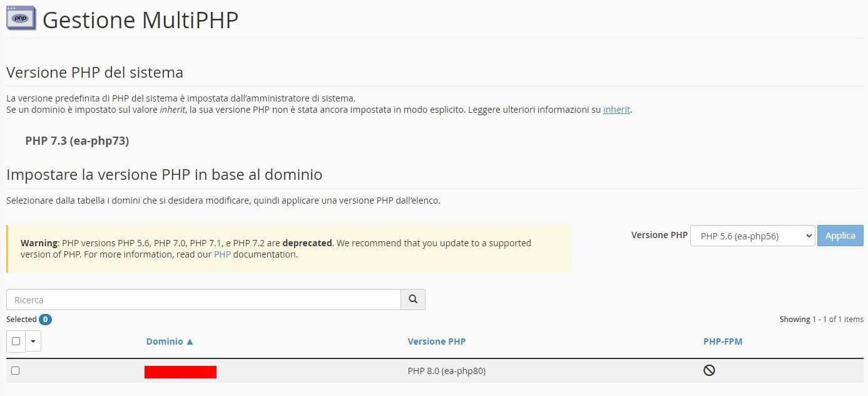Screen dimensions: 868x396
Task: Open the inherit documentation link
Action: (x=616, y=110)
